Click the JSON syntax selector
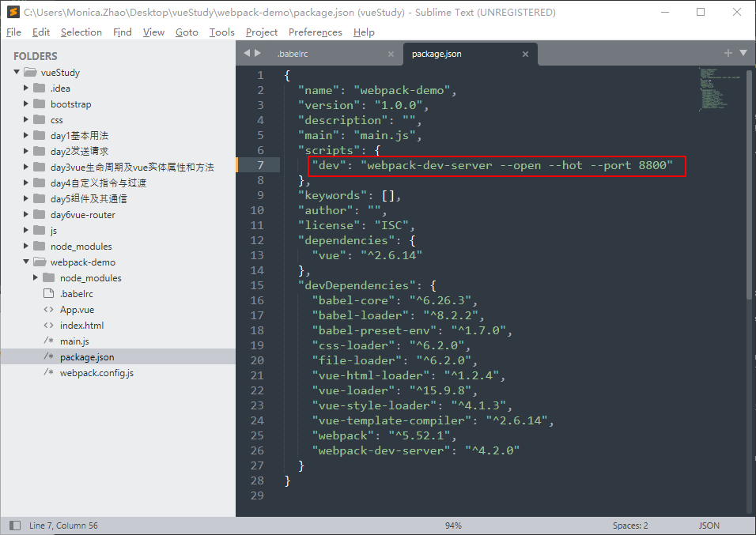The height and width of the screenshot is (535, 756). point(709,526)
